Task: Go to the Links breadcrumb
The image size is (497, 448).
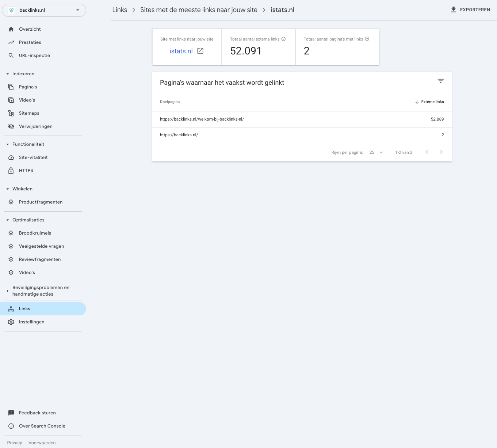Action: [119, 10]
